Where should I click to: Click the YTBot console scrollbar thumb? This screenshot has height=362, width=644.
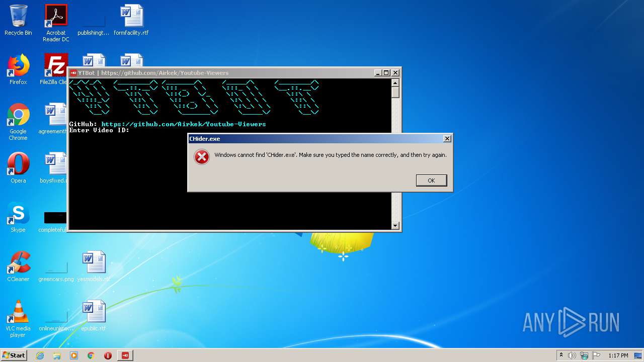[395, 92]
